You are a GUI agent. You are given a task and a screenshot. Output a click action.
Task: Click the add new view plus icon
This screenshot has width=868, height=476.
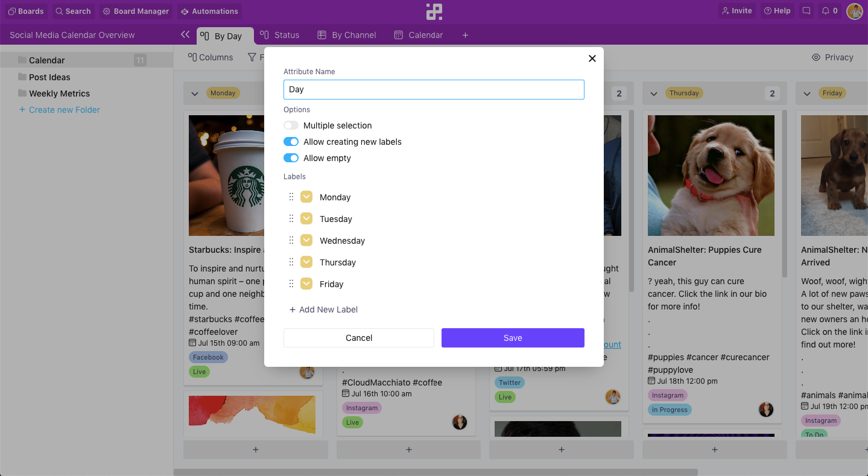465,35
